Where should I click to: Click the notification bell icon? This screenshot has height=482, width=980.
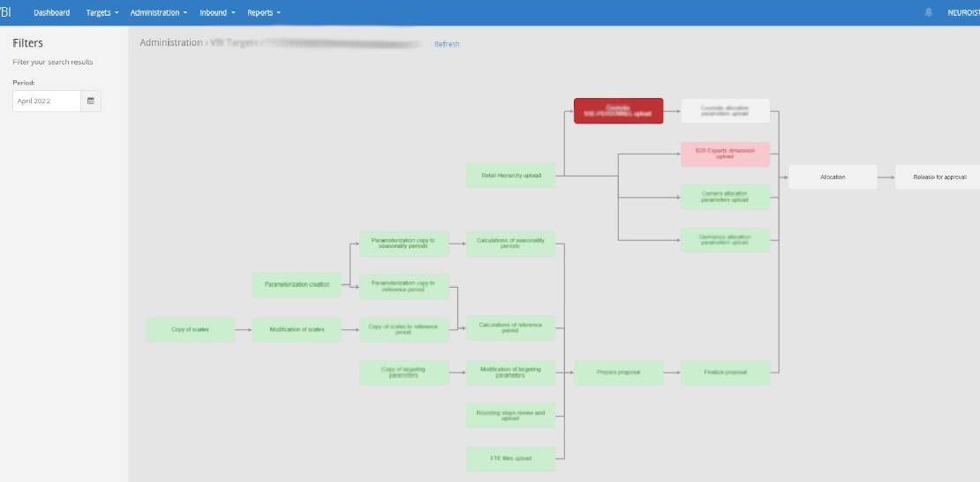(928, 12)
